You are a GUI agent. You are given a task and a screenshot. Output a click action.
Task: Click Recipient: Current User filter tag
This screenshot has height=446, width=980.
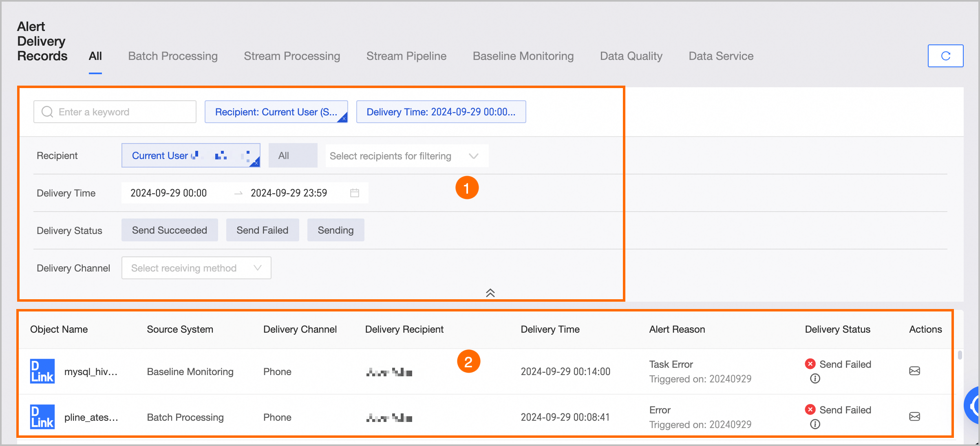[276, 112]
